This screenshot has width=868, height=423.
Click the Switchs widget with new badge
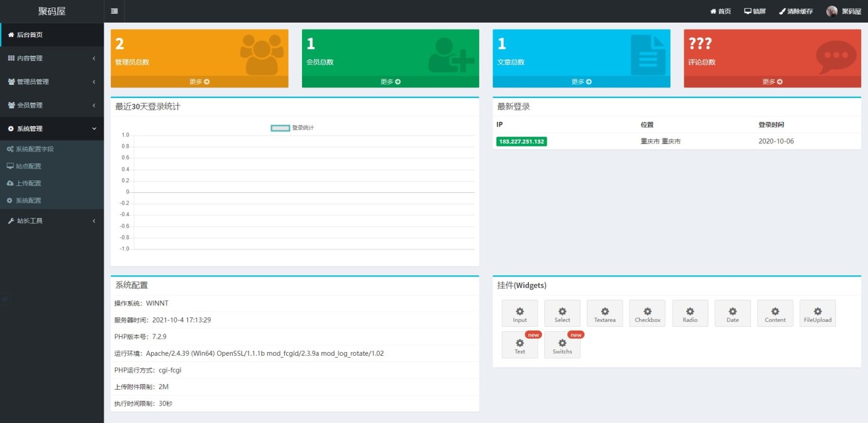562,345
